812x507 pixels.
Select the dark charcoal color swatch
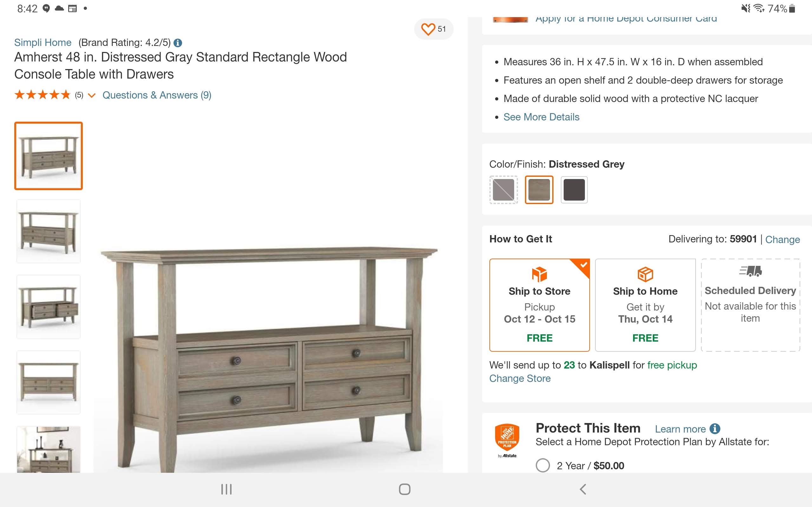[574, 190]
